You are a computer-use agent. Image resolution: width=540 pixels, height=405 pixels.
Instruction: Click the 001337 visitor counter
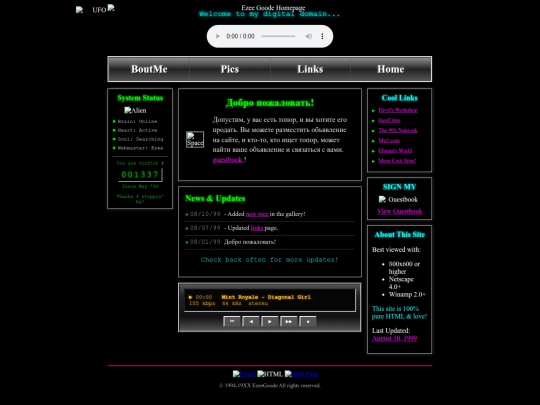(140, 175)
